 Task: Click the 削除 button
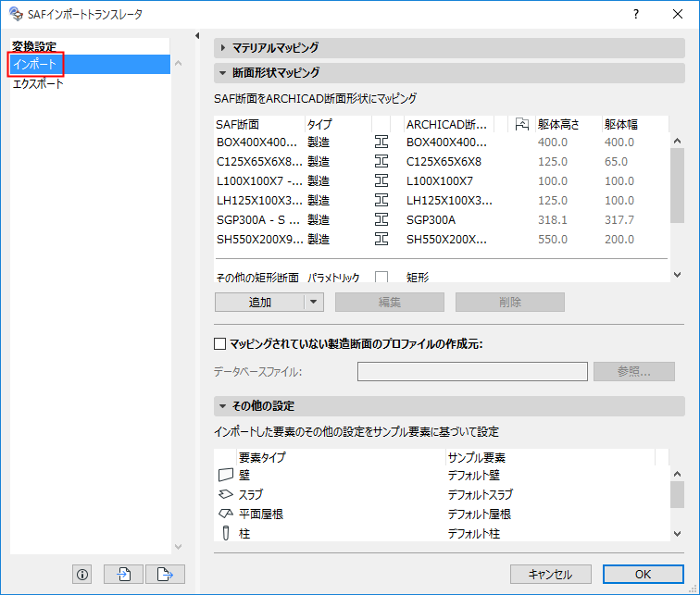[x=510, y=302]
